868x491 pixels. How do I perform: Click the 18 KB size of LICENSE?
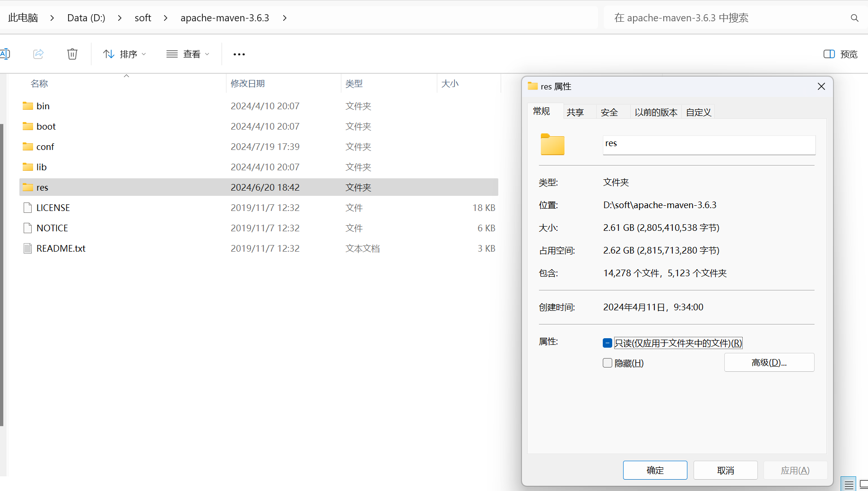coord(484,208)
